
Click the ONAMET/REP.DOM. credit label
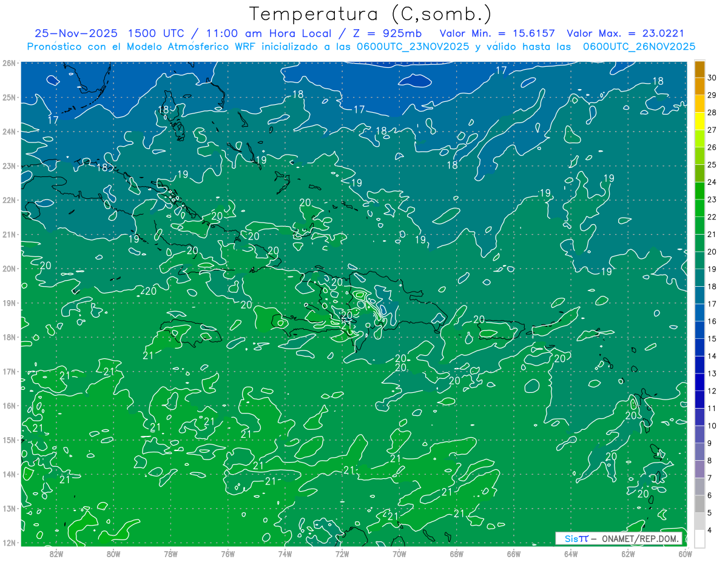click(641, 538)
